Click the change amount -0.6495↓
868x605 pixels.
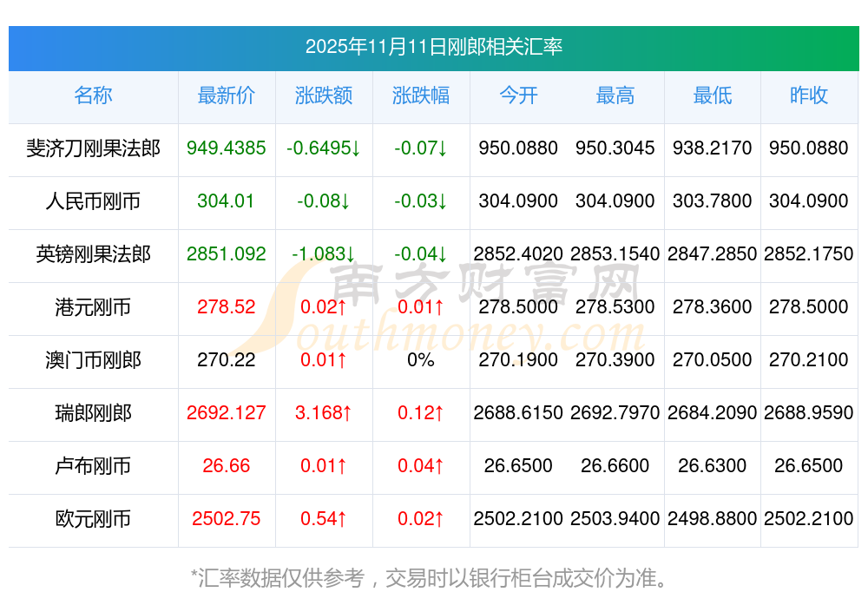(323, 148)
